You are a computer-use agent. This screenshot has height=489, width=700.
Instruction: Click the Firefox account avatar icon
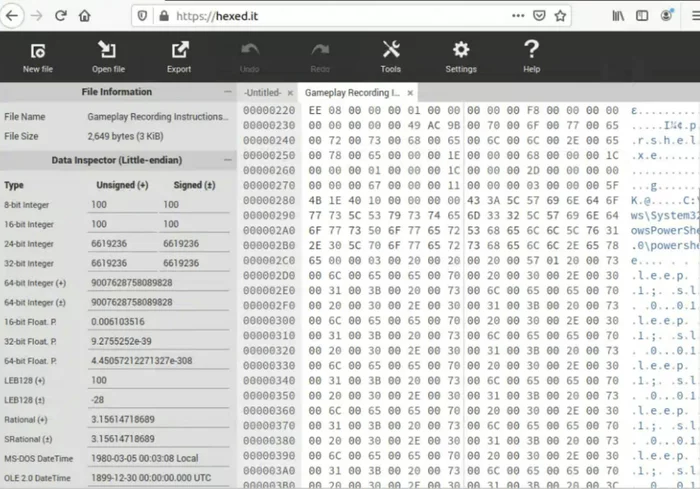pos(666,15)
